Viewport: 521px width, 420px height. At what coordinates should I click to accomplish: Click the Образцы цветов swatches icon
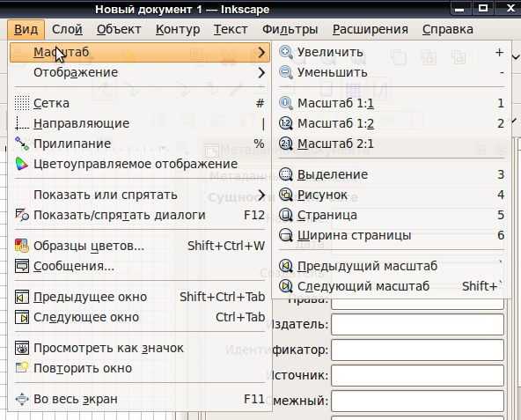point(22,246)
